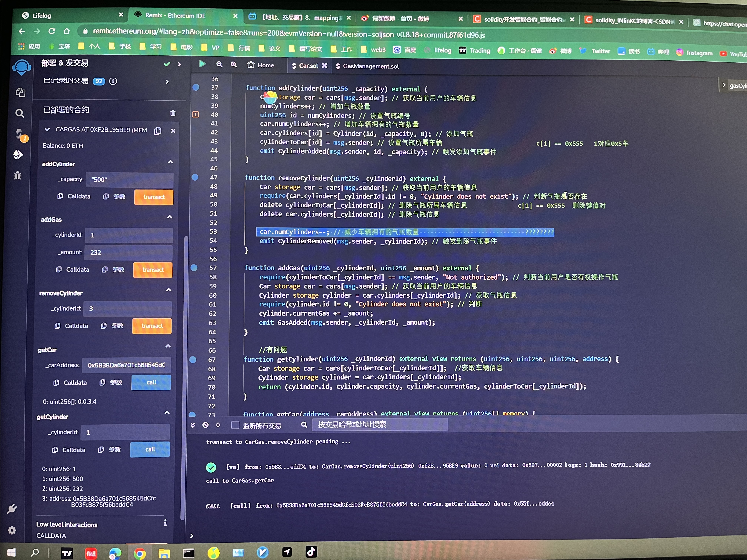Open the File explorer sidebar icon
The image size is (747, 560).
click(21, 92)
